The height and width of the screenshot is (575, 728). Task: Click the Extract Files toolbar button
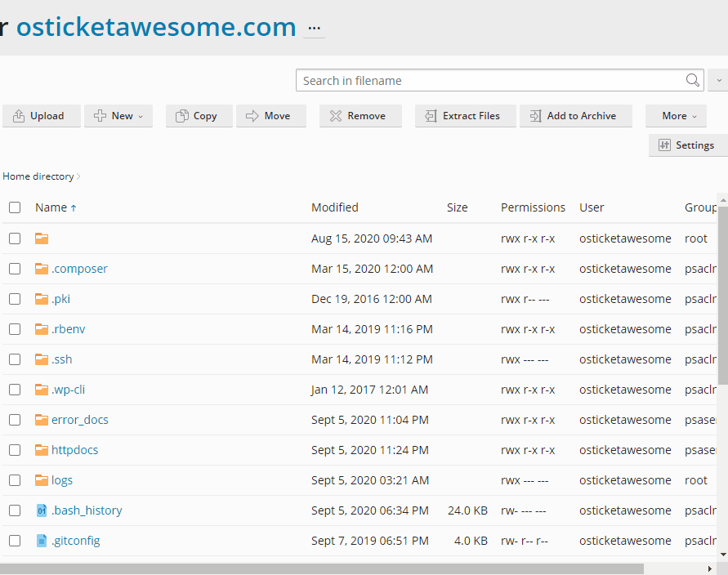tap(465, 115)
